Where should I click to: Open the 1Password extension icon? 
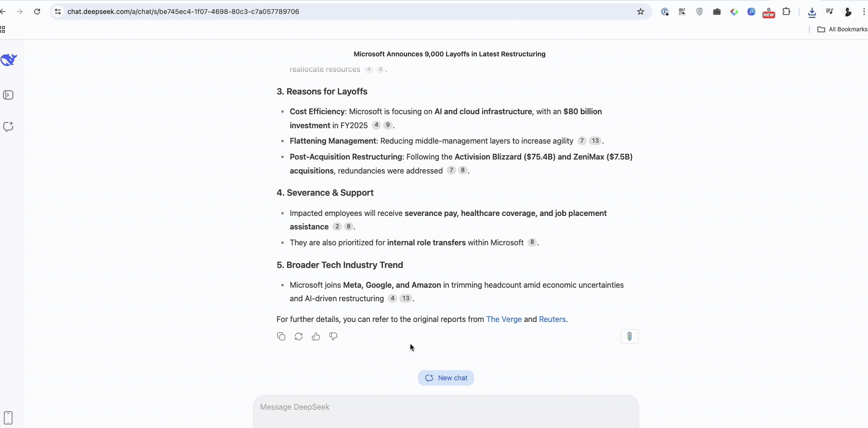click(x=665, y=12)
